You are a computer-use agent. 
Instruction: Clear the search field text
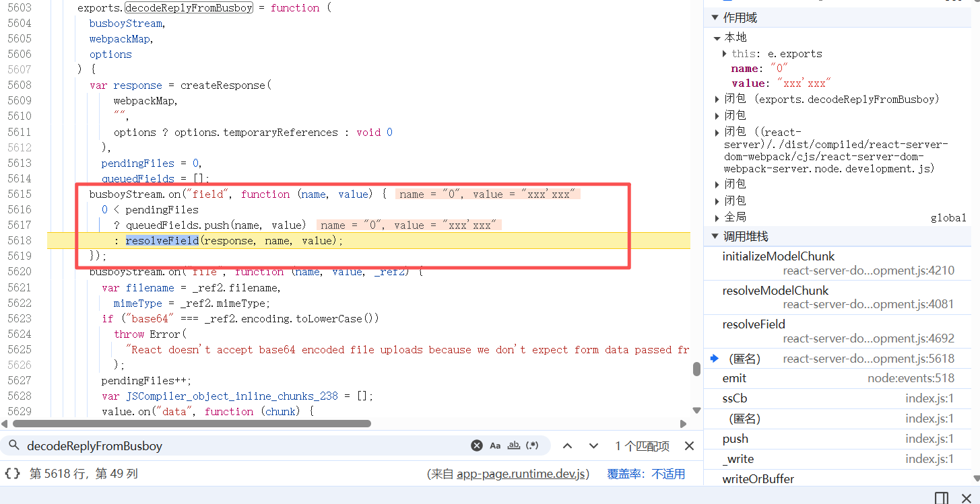click(476, 445)
